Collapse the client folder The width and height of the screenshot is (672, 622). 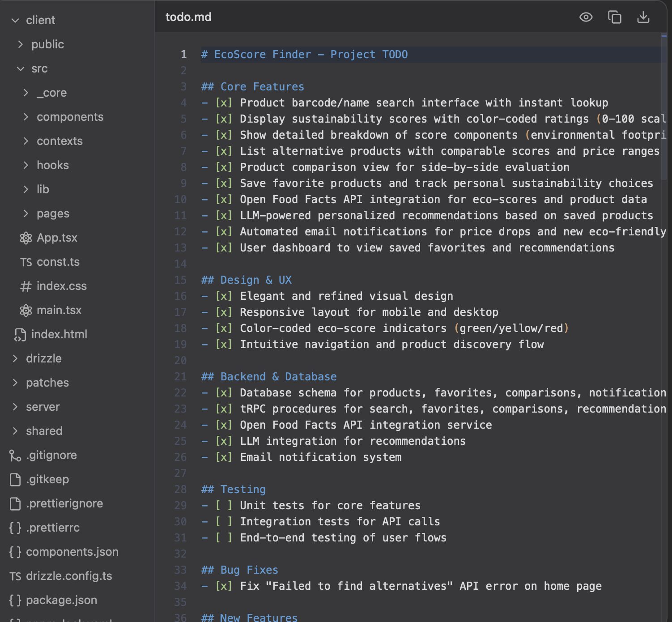[x=15, y=21]
